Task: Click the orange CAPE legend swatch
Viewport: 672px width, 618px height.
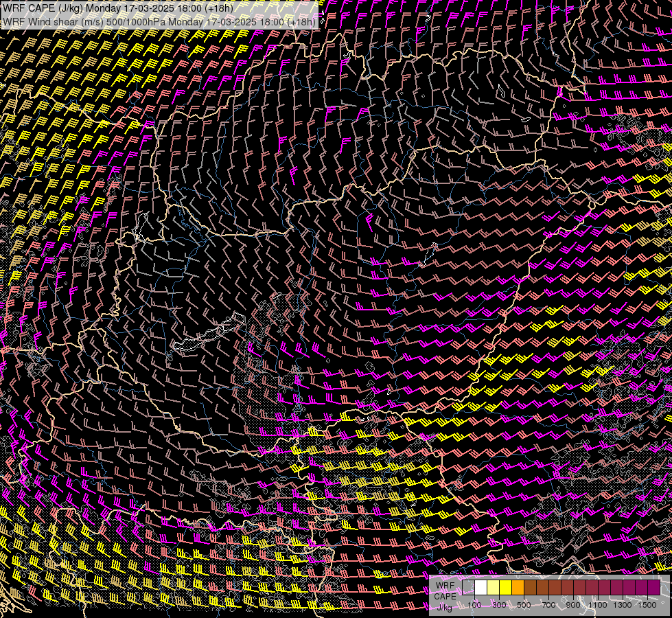Action: [518, 588]
